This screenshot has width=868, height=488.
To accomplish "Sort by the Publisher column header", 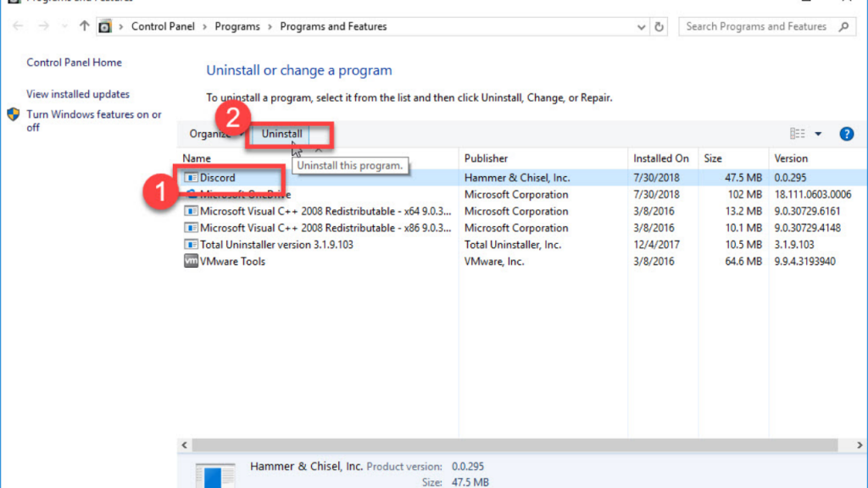I will click(486, 158).
